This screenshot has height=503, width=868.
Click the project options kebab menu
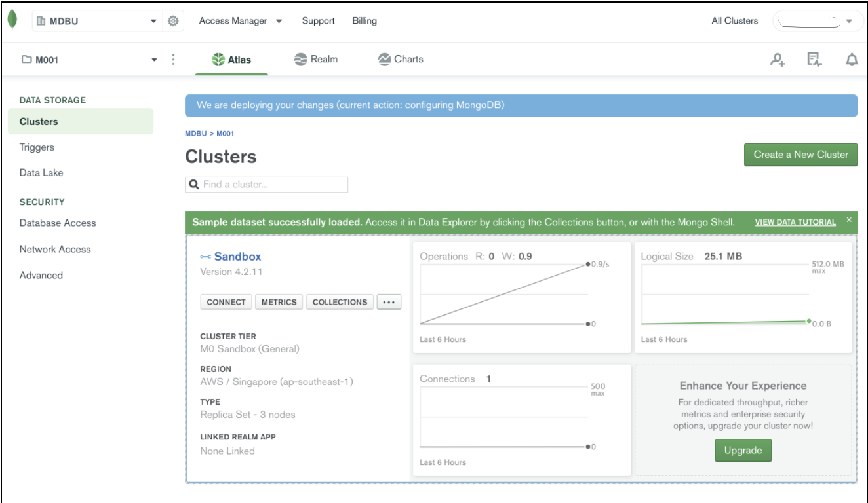(173, 60)
